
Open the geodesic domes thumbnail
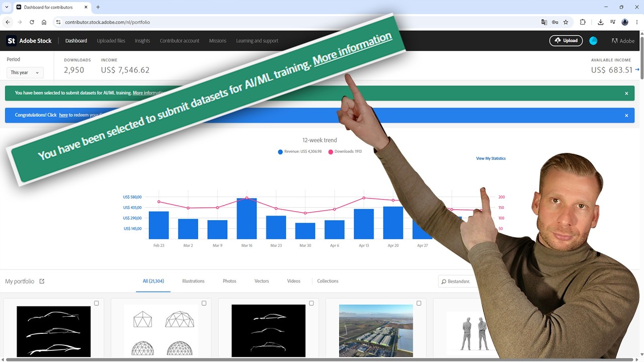coord(161,331)
